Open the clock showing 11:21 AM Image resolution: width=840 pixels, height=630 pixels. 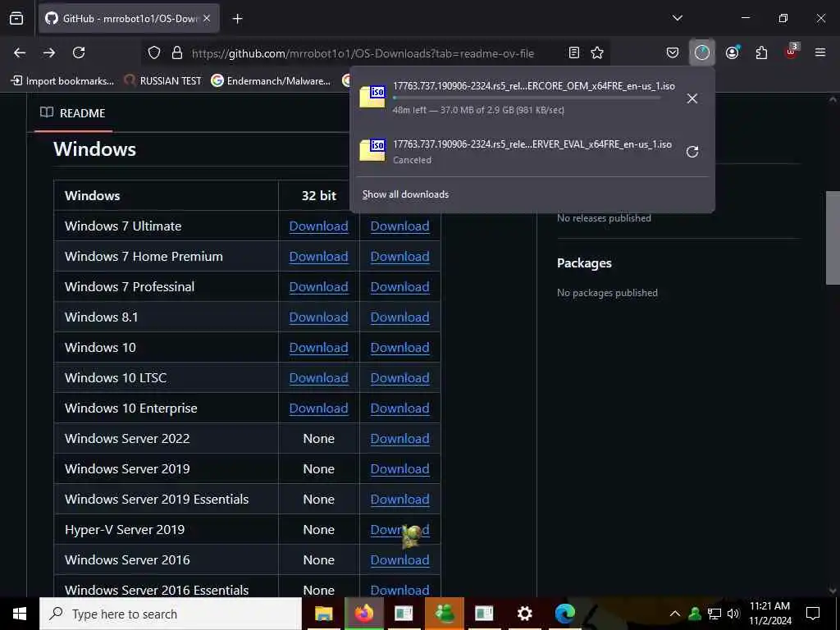[x=769, y=614]
